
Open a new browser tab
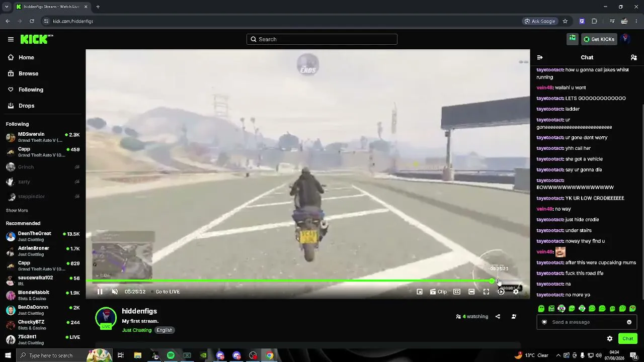click(98, 7)
